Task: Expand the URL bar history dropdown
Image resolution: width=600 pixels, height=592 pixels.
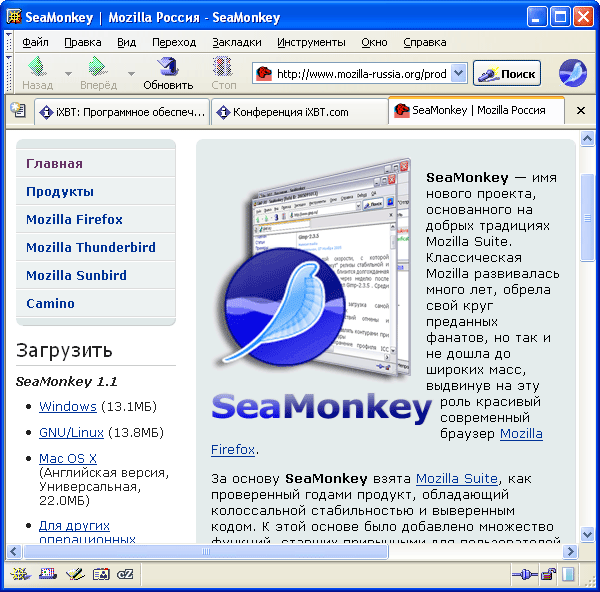Action: click(x=458, y=73)
